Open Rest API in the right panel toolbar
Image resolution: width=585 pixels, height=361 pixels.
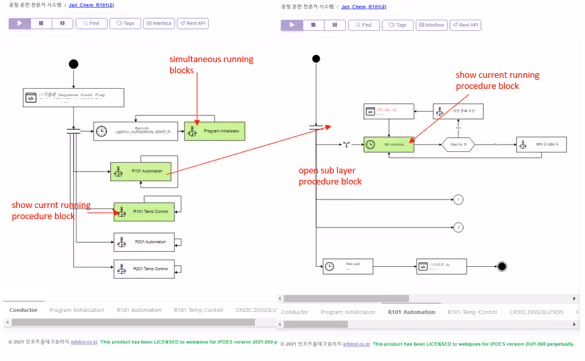[x=466, y=25]
